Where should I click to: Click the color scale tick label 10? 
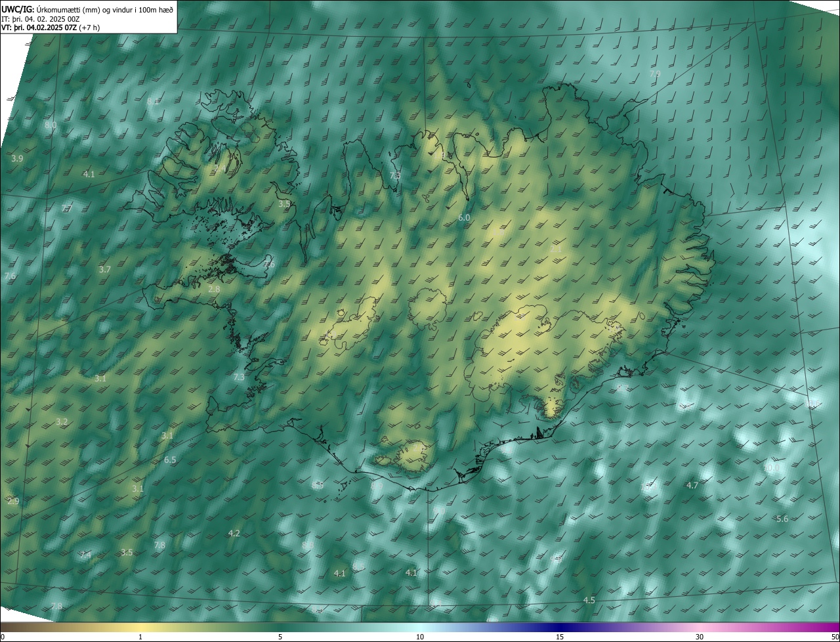[x=420, y=637]
